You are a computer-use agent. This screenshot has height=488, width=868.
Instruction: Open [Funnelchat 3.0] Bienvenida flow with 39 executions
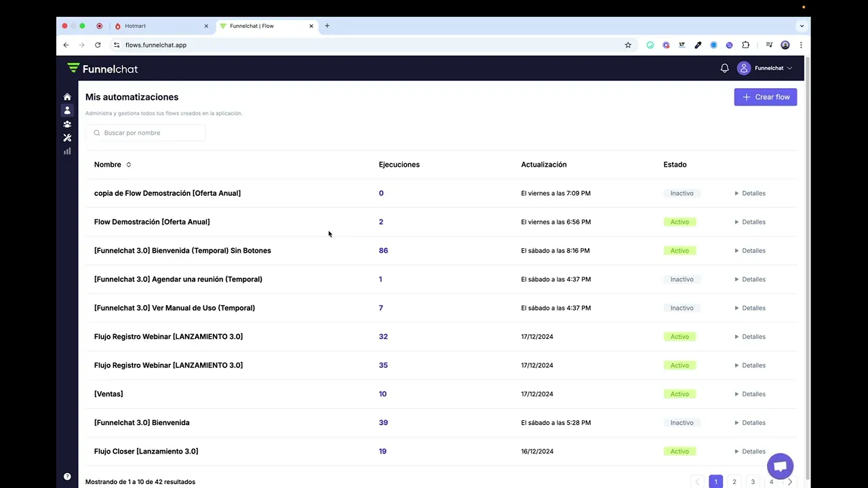coord(142,423)
